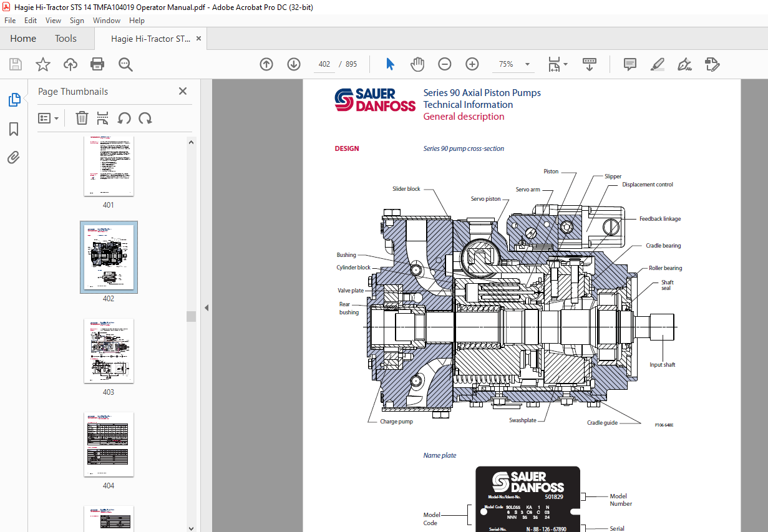Screen dimensions: 768x532
Task: Switch to the Tools tab
Action: point(66,39)
